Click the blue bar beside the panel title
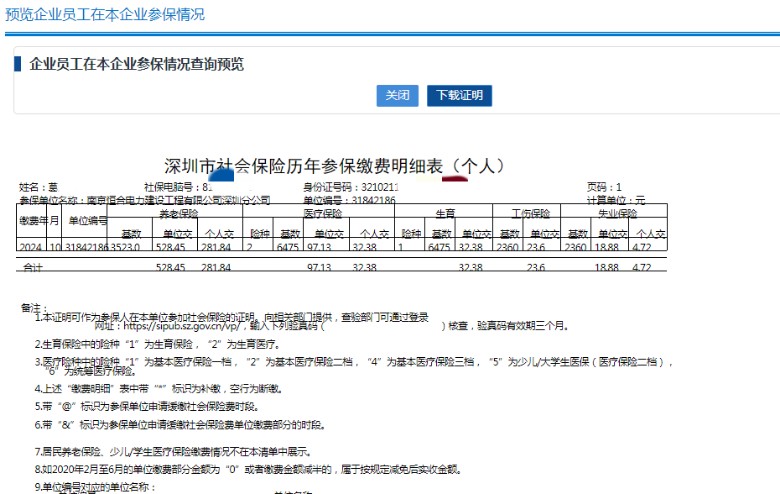The image size is (780, 494). pyautogui.click(x=17, y=64)
